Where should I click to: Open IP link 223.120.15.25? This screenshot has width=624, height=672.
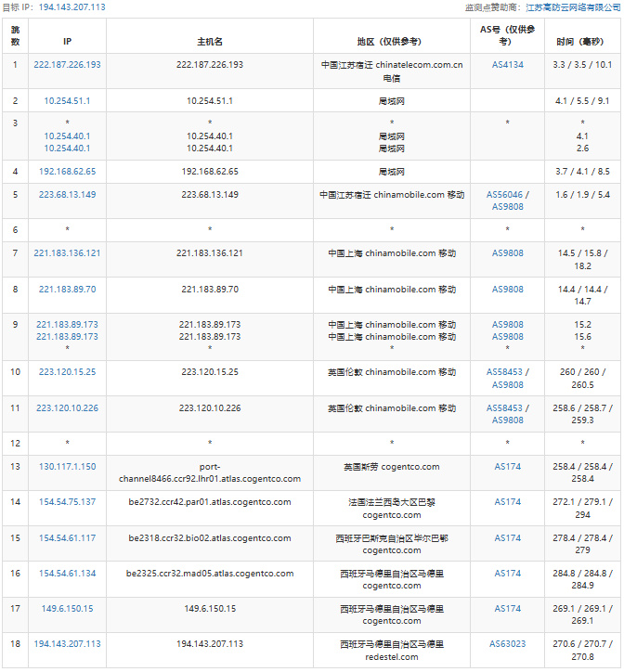(x=68, y=372)
